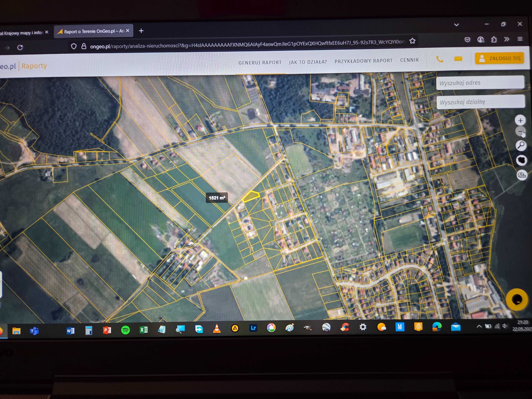Open the taskbar clock showing 21:20
This screenshot has height=399, width=532.
pyautogui.click(x=522, y=325)
